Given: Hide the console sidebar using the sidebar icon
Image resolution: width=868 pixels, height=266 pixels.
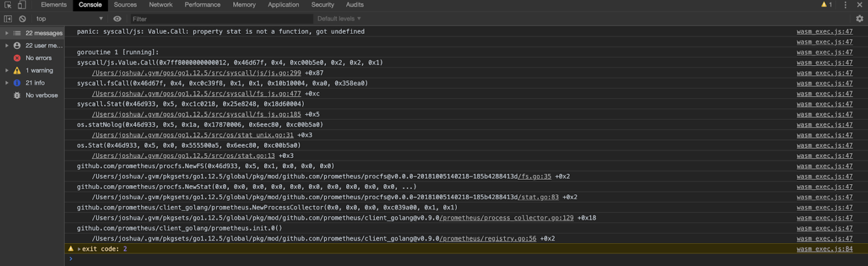Looking at the screenshot, I should 8,19.
